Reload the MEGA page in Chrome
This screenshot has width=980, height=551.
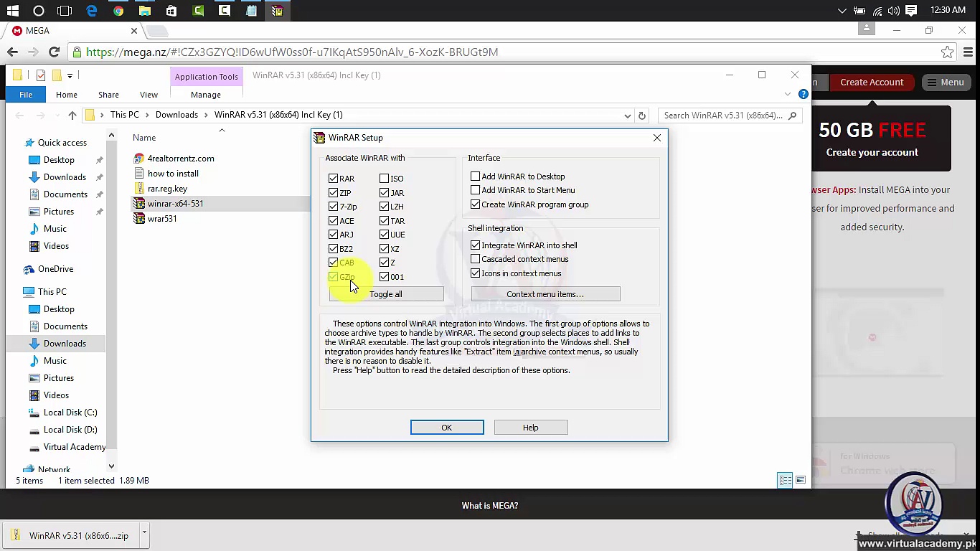(54, 52)
